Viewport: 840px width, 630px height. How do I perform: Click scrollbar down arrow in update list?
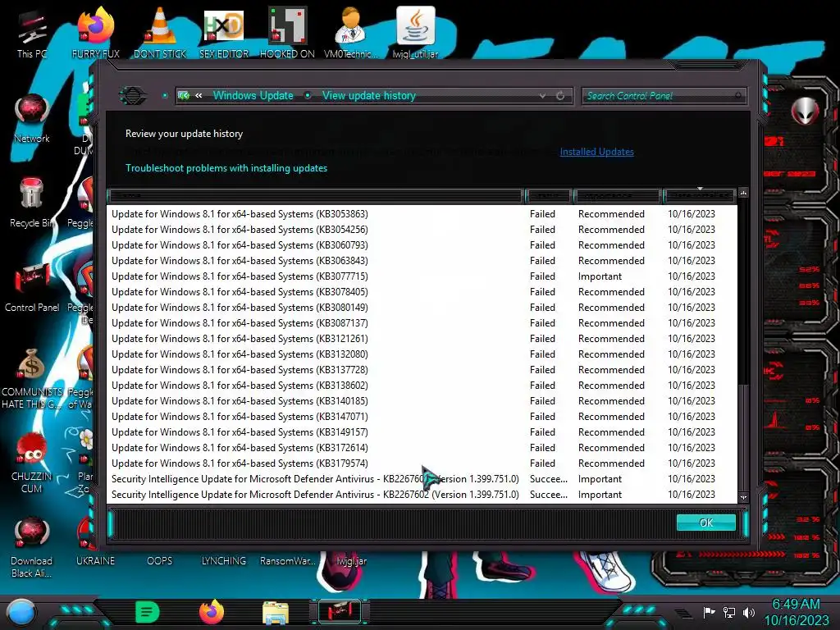(743, 498)
